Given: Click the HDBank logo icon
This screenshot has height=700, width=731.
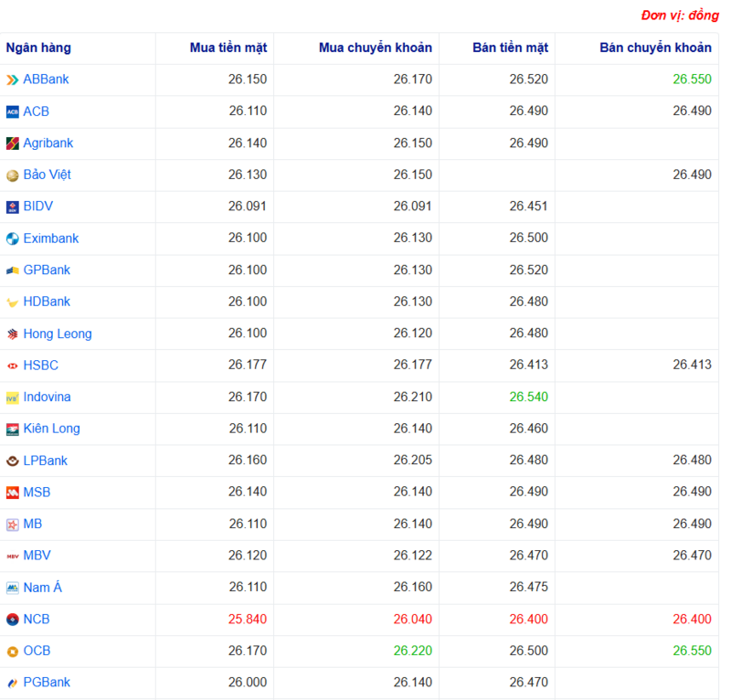Looking at the screenshot, I should click(x=11, y=302).
